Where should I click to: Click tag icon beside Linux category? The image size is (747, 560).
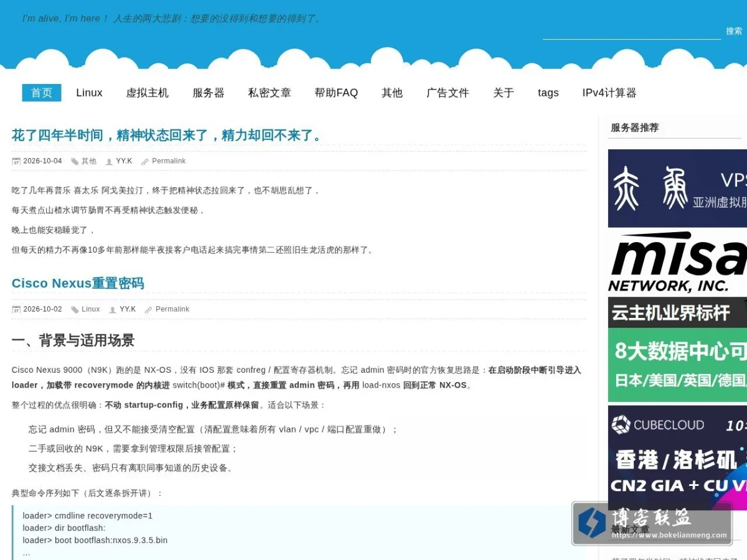point(75,310)
